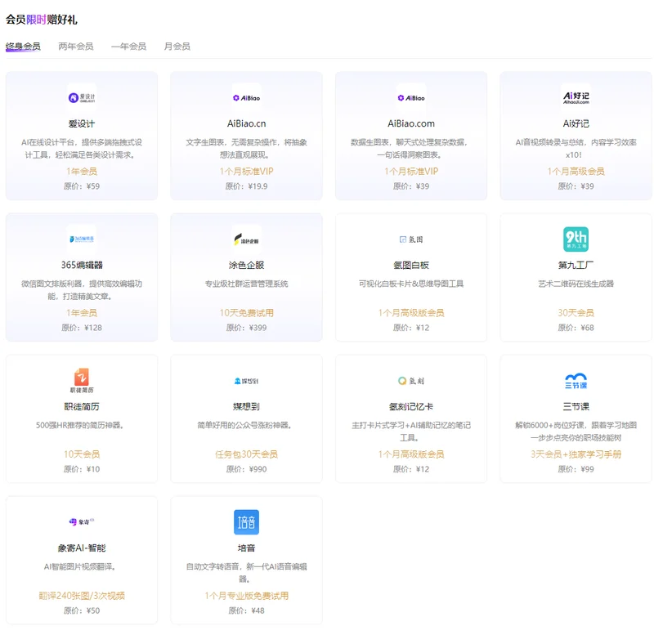Click 30天会员 under 第九工厂
This screenshot has width=654, height=644.
point(576,312)
